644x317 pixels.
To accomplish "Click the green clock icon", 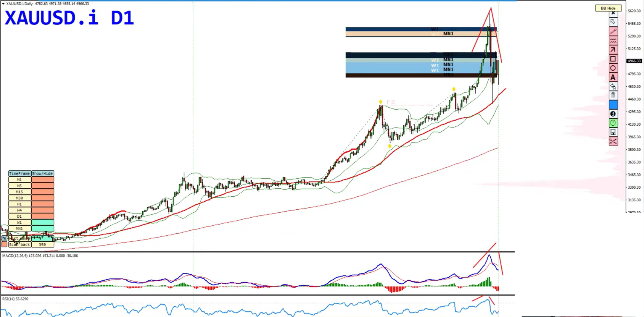I will [x=613, y=123].
